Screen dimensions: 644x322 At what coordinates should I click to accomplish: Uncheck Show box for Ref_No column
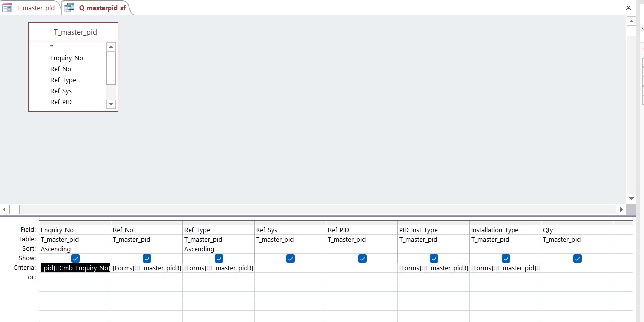147,258
